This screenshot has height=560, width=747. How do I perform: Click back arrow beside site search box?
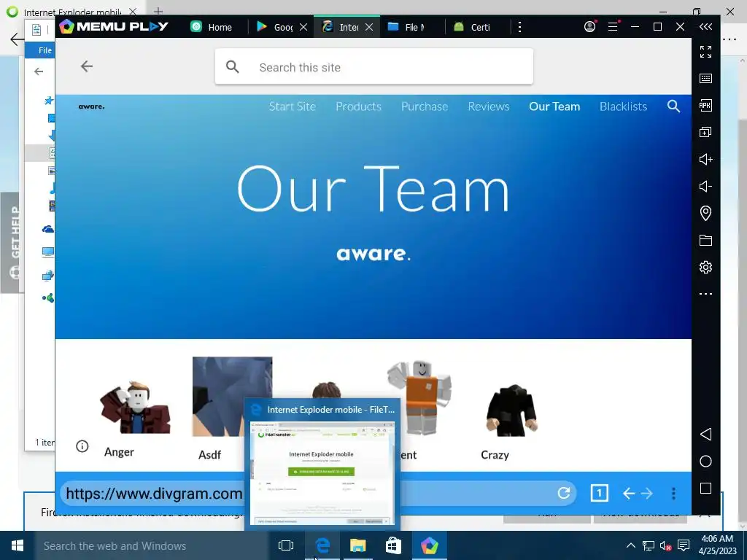pyautogui.click(x=87, y=66)
